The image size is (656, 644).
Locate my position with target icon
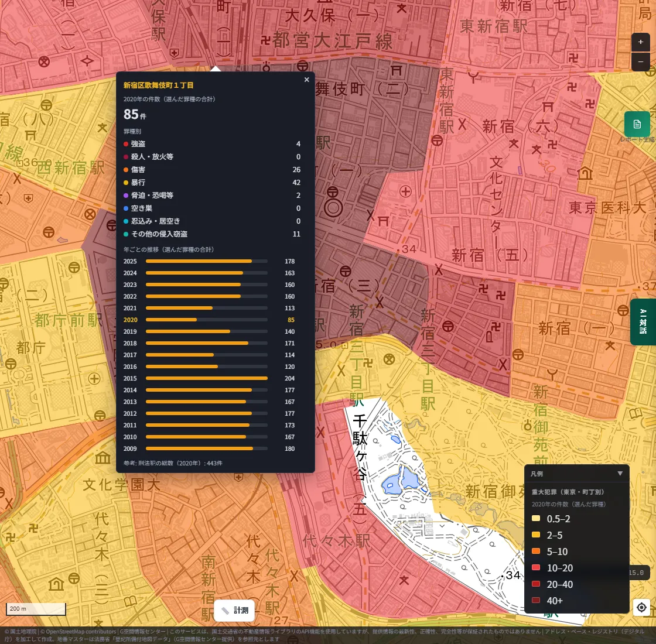pyautogui.click(x=641, y=607)
